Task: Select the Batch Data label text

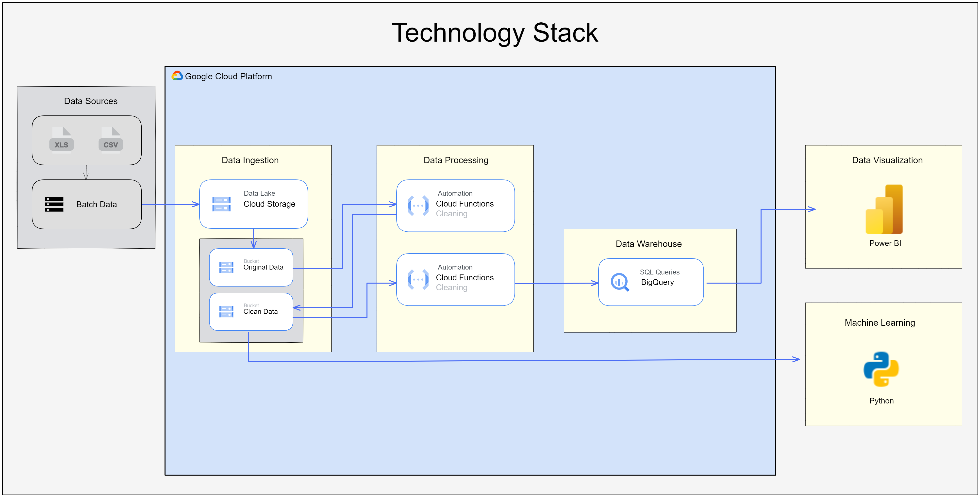Action: point(97,205)
